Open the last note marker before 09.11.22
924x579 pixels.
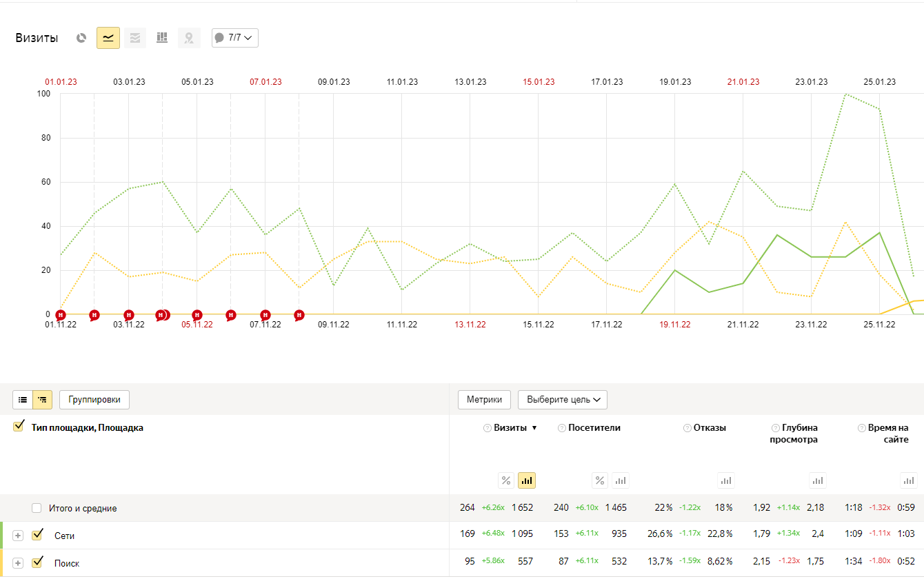click(x=299, y=316)
